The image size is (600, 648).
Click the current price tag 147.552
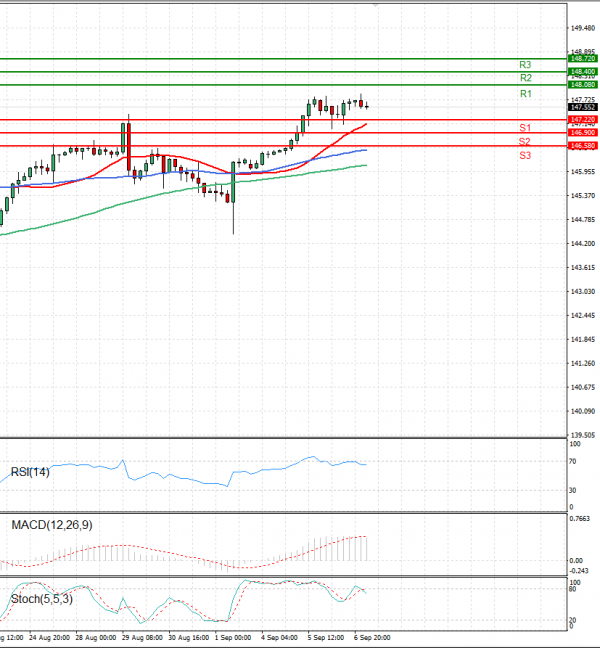(x=583, y=107)
